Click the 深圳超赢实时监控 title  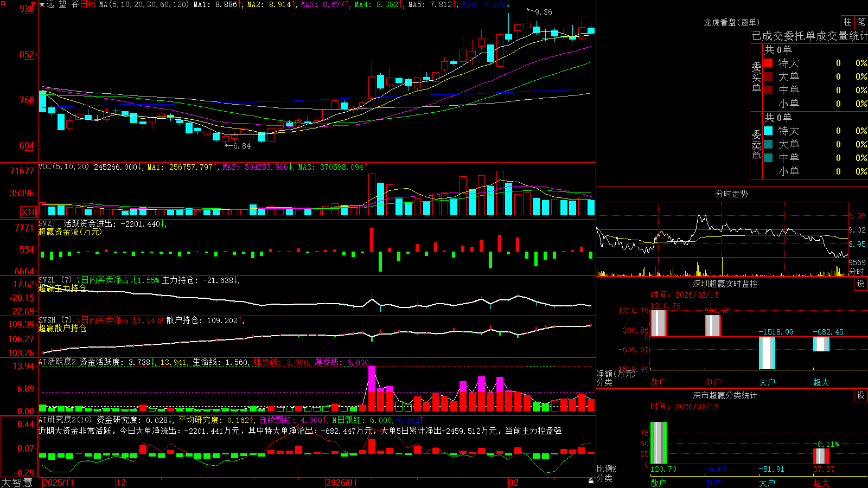click(x=725, y=284)
